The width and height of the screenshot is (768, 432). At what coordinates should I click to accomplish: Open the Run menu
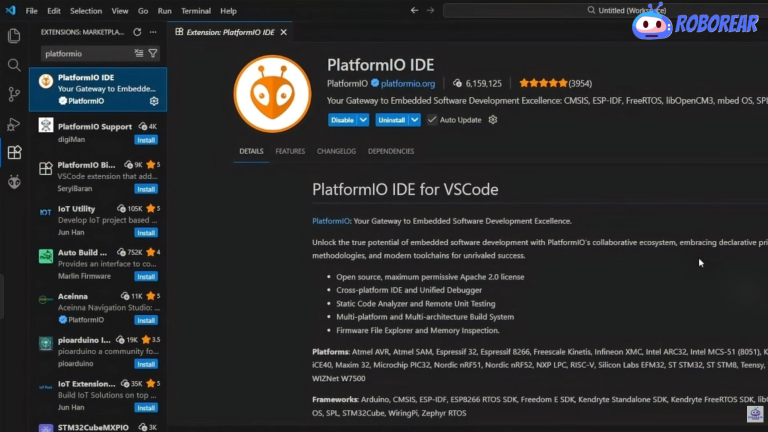[x=165, y=11]
